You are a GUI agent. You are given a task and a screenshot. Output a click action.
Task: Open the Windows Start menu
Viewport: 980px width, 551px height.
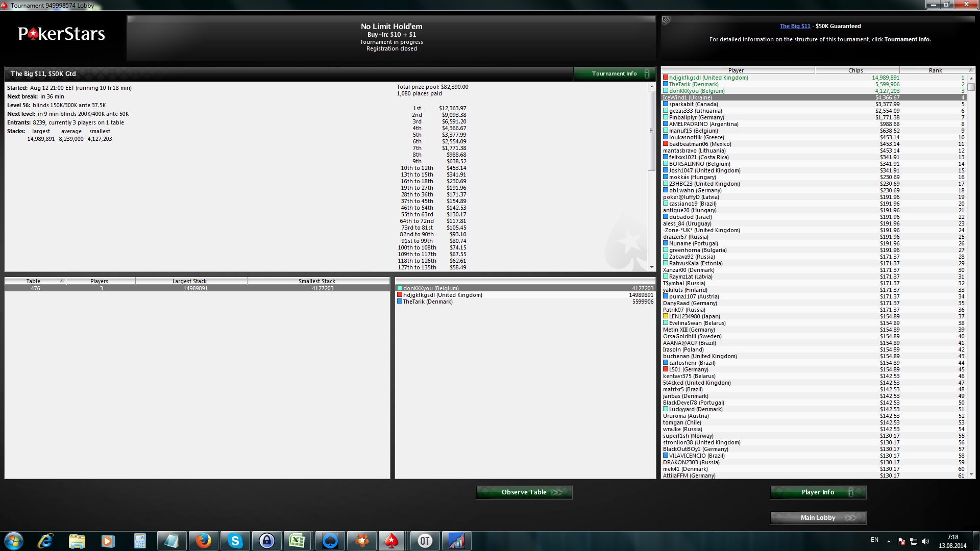tap(14, 541)
